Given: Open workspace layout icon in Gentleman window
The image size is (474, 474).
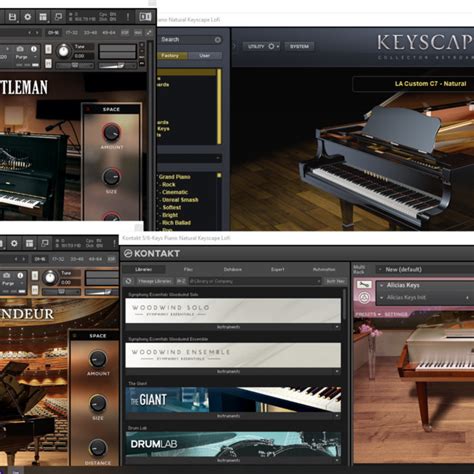Looking at the screenshot, I should 43,17.
